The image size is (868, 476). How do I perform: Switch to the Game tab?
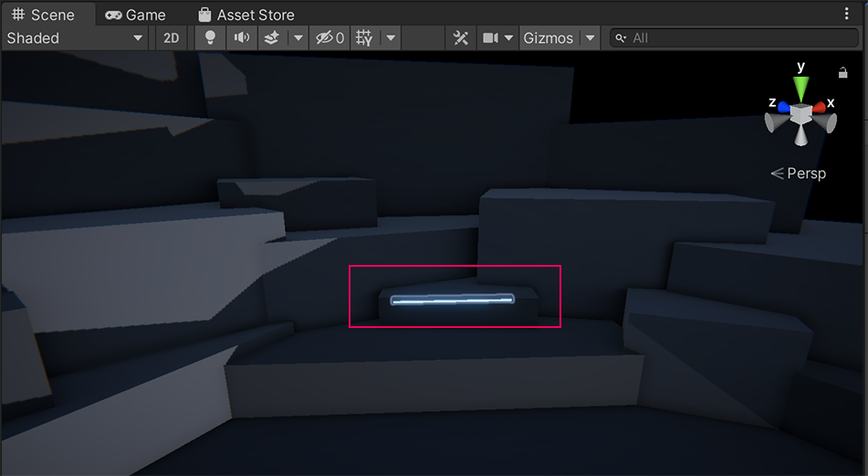[135, 15]
